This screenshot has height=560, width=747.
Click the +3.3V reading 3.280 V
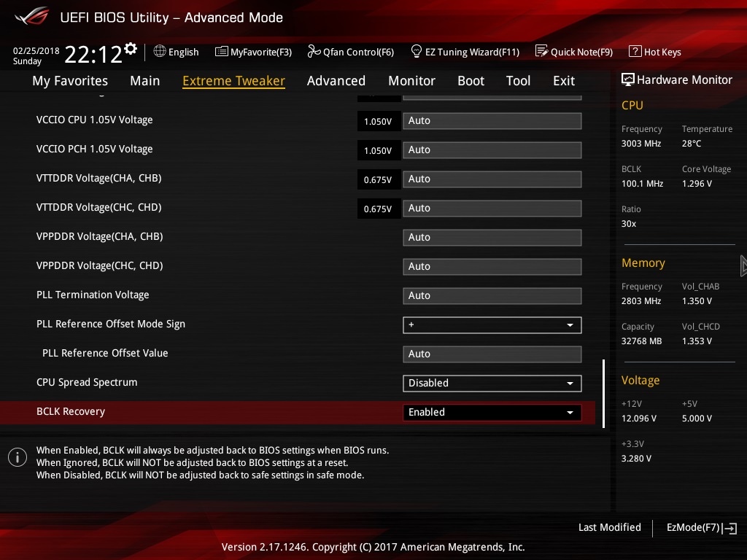point(636,458)
